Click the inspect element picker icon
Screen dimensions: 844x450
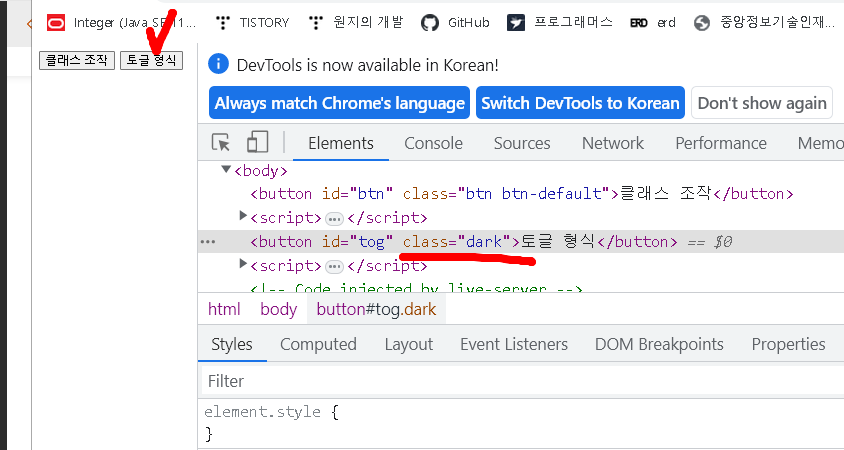pyautogui.click(x=221, y=143)
